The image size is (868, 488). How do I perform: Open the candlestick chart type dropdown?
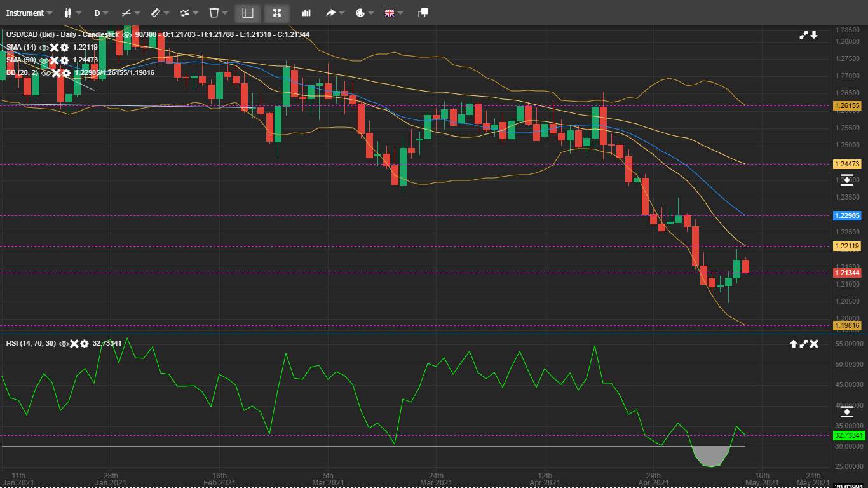pos(72,13)
